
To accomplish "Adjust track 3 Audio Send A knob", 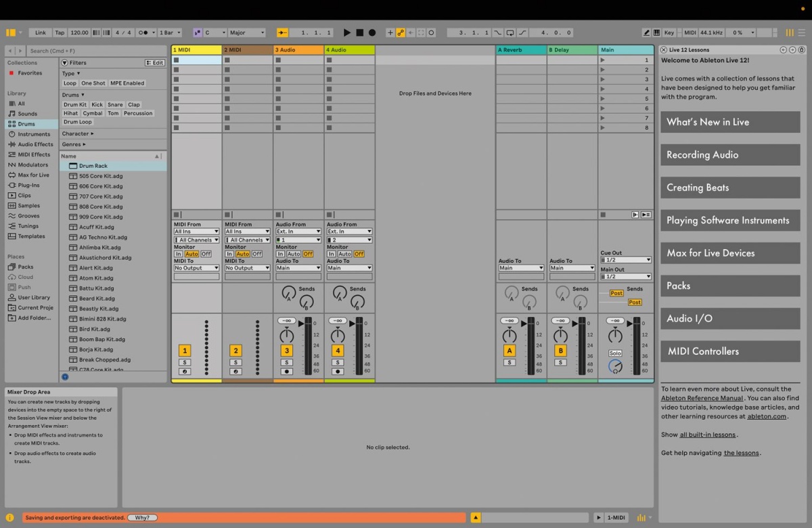I will (289, 294).
